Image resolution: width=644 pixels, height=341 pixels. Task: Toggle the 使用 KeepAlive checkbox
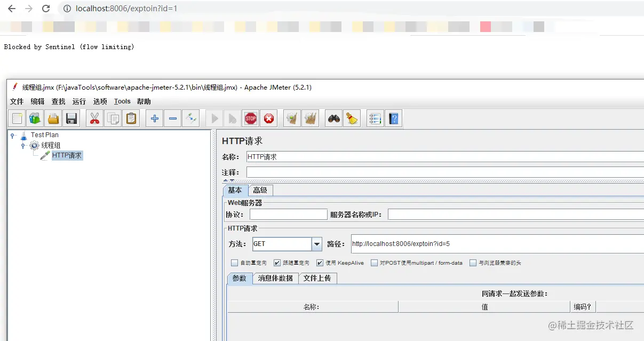[x=320, y=263]
